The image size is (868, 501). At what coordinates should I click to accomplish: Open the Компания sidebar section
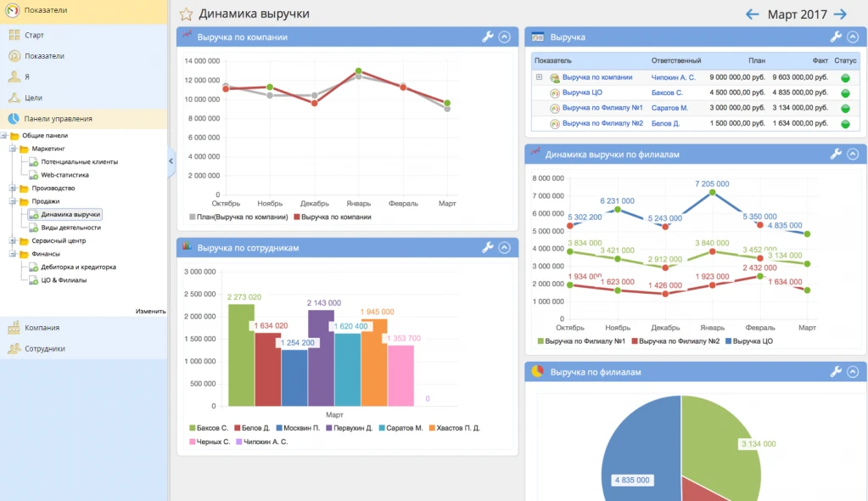coord(42,328)
